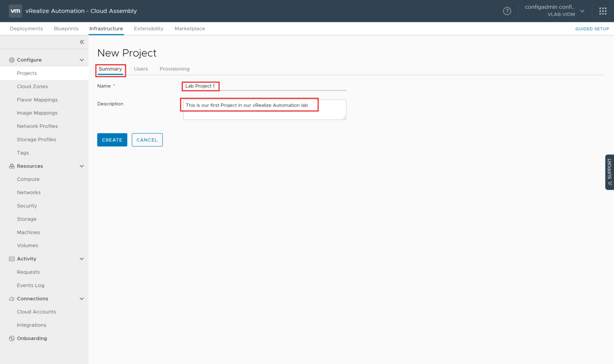Image resolution: width=614 pixels, height=364 pixels.
Task: Collapse the sidebar with double chevron icon
Action: (x=82, y=42)
